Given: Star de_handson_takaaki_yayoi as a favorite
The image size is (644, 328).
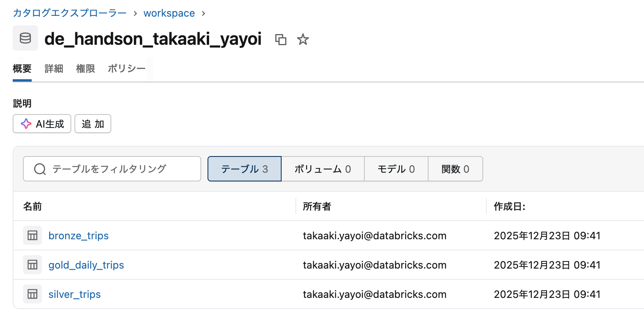Looking at the screenshot, I should (x=303, y=40).
